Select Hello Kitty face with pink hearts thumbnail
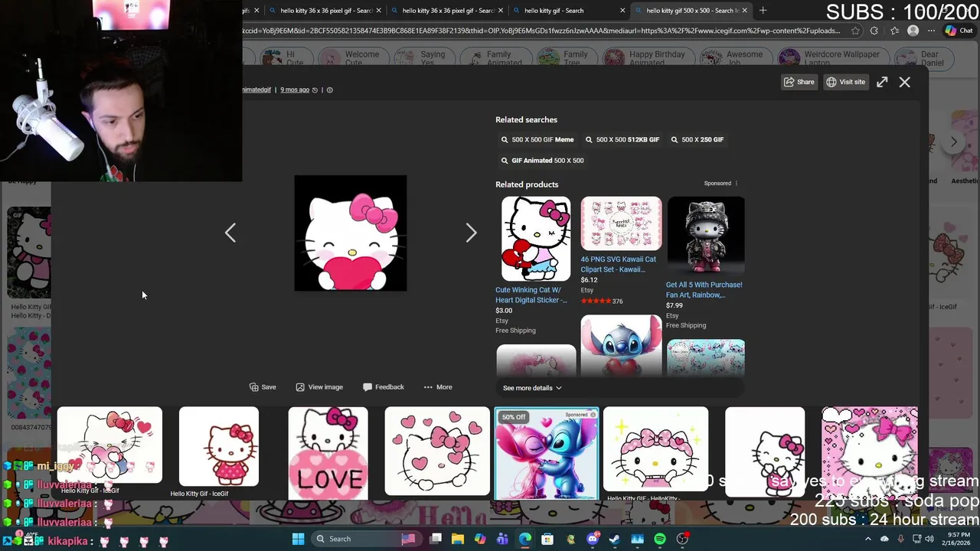 point(437,452)
